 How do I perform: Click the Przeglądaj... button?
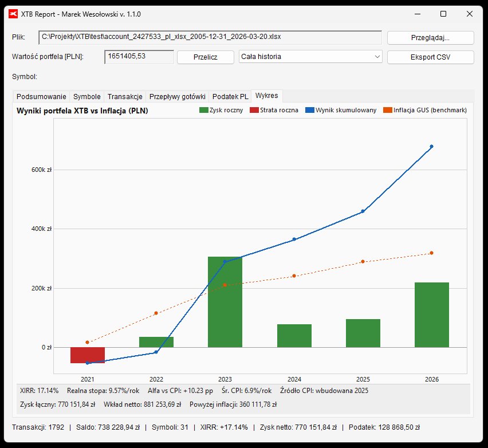(x=430, y=38)
